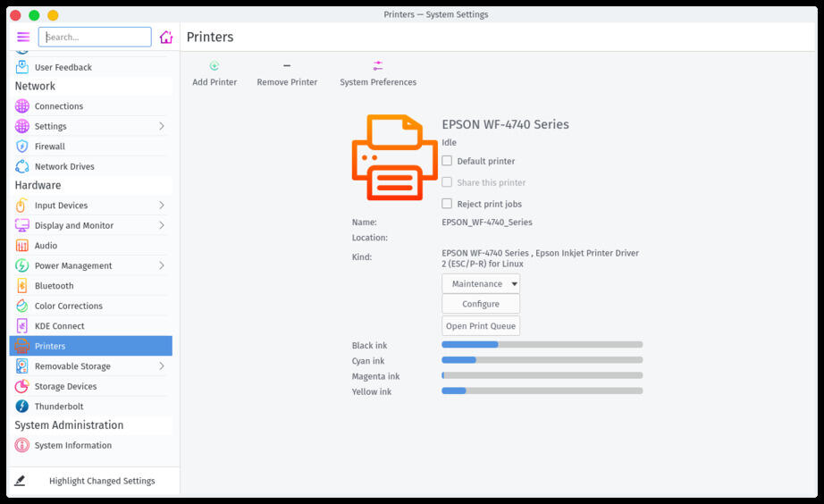Expand the Power Management chevron
Screen dimensions: 824x504
click(162, 265)
